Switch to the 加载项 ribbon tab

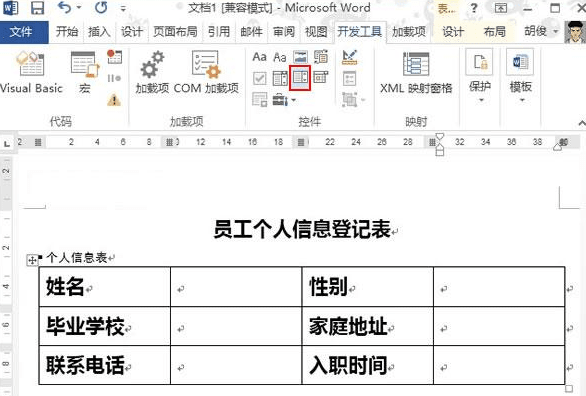pos(409,31)
